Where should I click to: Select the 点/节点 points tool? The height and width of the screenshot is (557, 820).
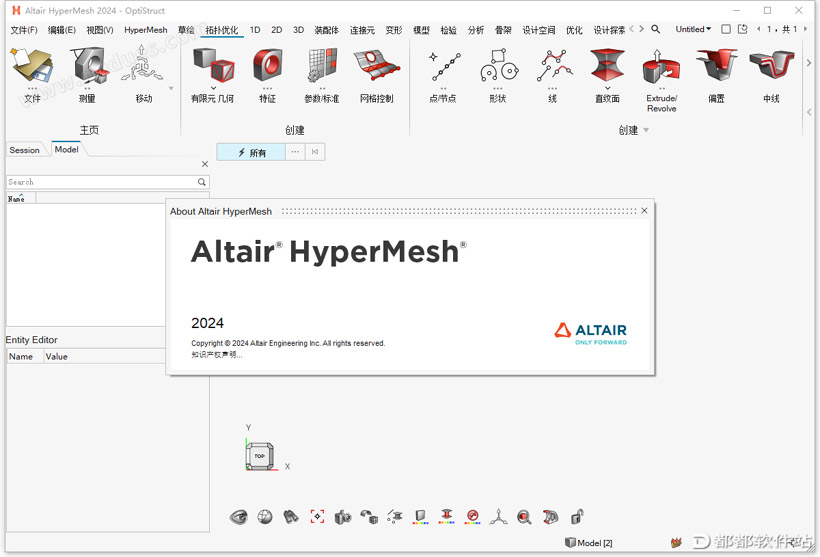pos(444,66)
